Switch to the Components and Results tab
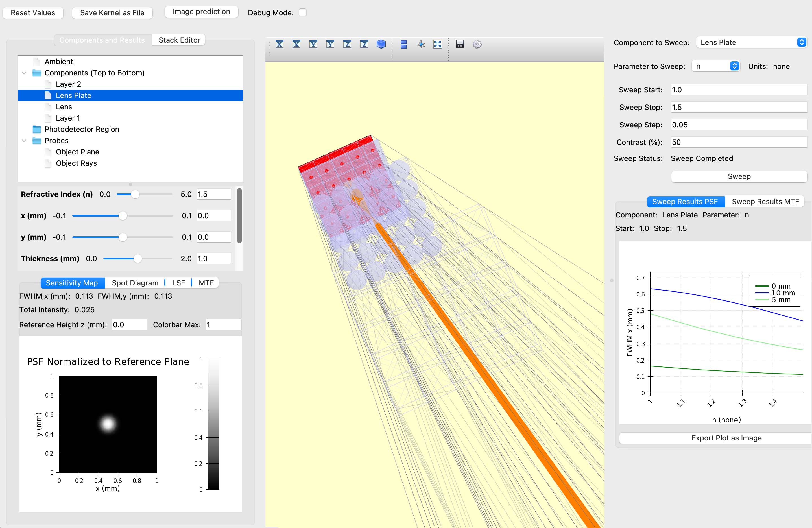The height and width of the screenshot is (528, 812). [x=102, y=40]
